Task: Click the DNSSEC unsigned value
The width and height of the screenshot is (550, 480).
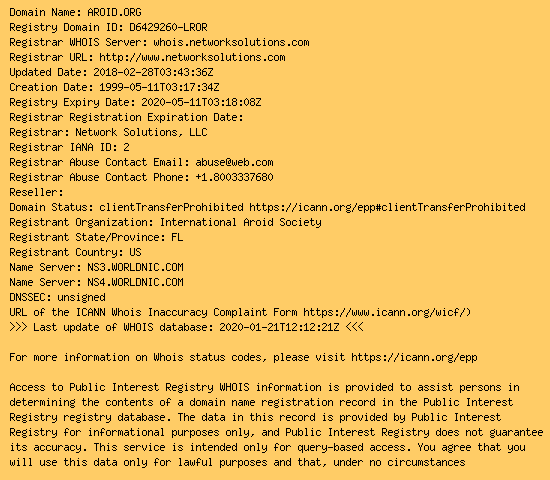Action: click(81, 298)
